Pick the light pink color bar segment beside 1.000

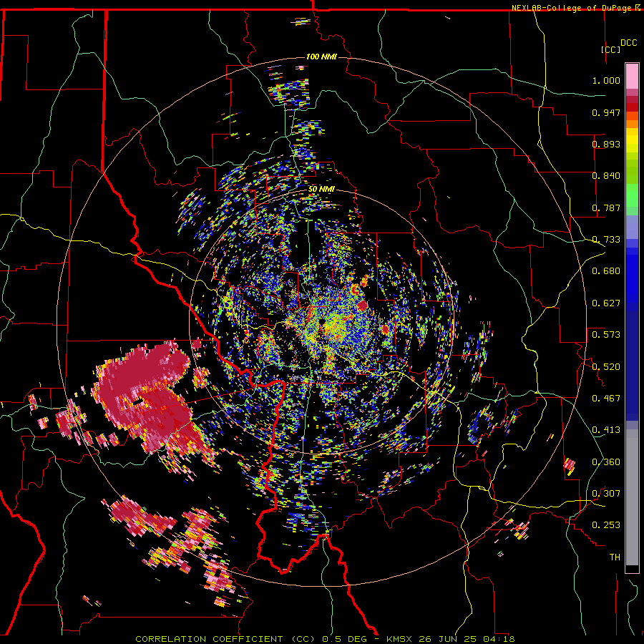click(x=632, y=77)
